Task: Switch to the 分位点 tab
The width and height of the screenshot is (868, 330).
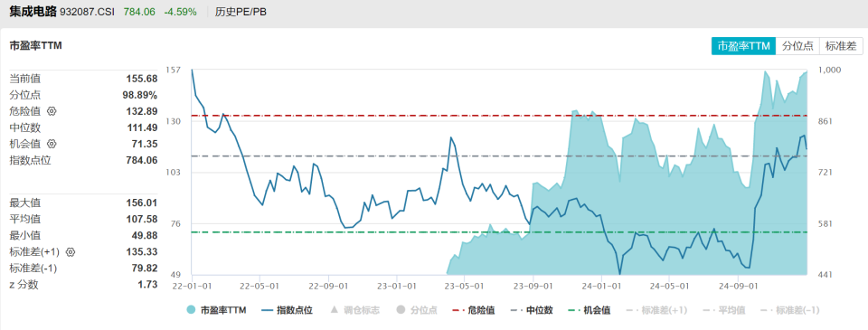Action: pos(797,46)
